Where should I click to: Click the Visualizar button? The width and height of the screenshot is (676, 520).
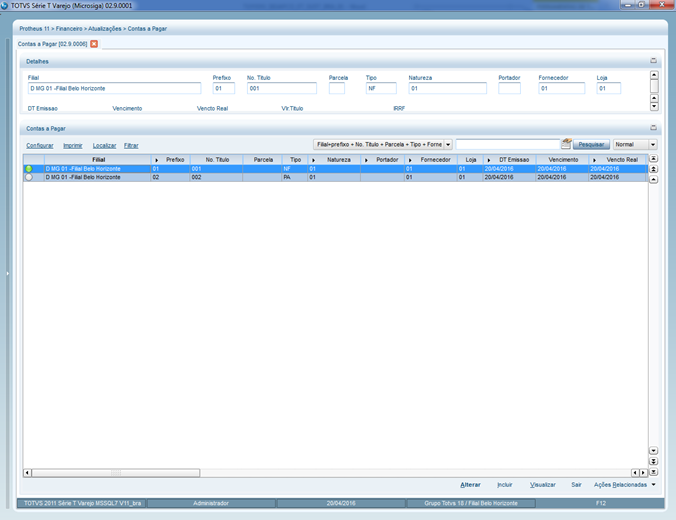pyautogui.click(x=543, y=485)
